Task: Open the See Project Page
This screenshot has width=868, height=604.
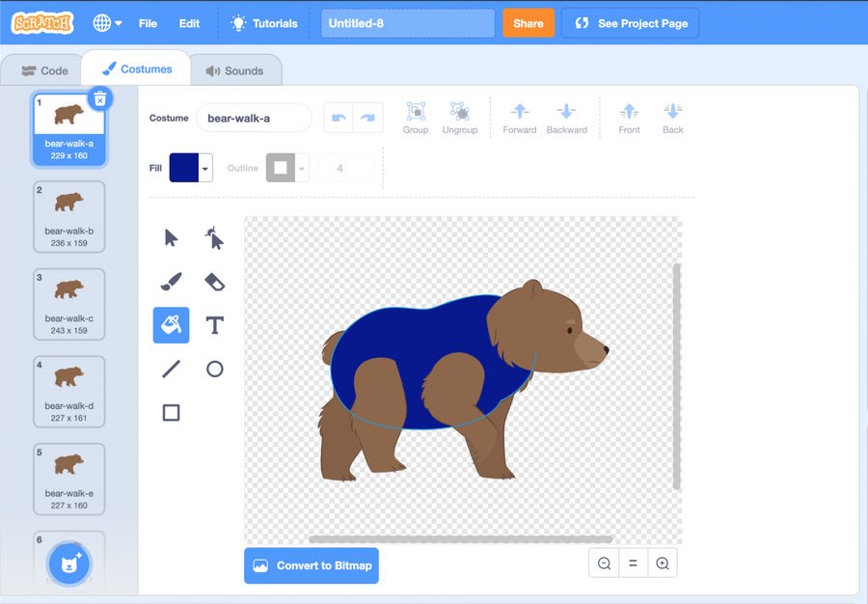Action: (630, 23)
